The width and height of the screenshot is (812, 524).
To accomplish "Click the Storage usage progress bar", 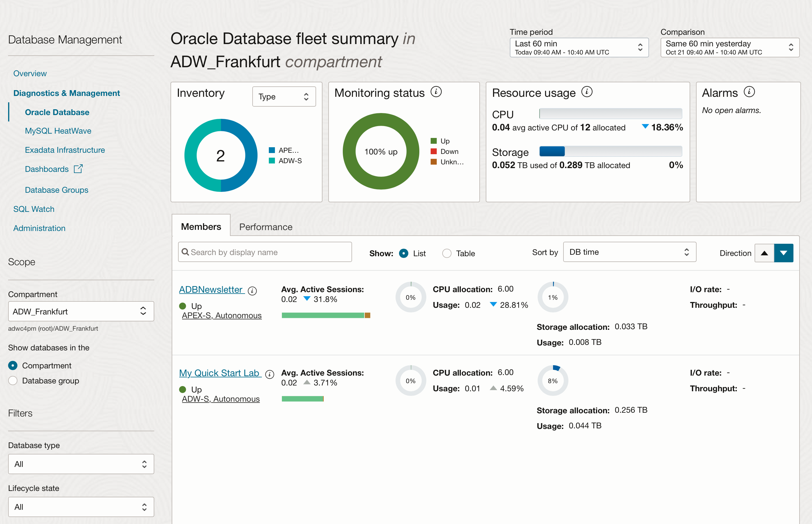I will click(610, 151).
